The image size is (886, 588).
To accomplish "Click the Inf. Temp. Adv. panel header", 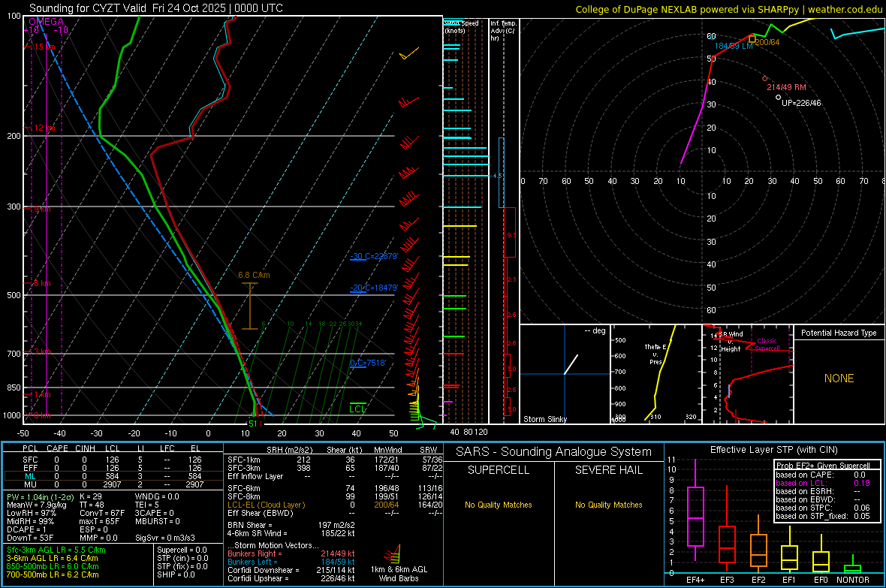I will coord(502,31).
